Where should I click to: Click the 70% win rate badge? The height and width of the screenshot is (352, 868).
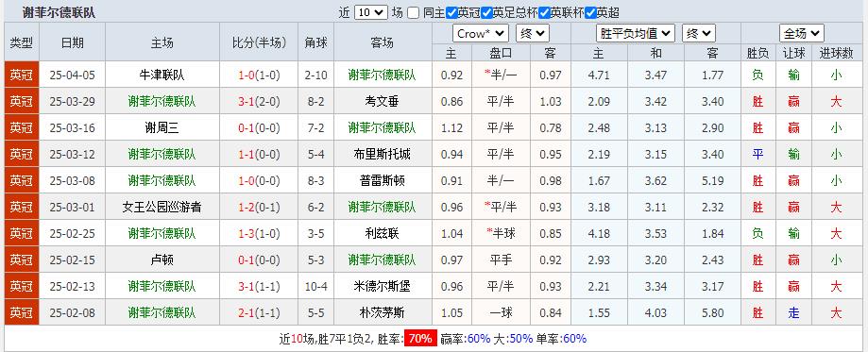(x=420, y=339)
